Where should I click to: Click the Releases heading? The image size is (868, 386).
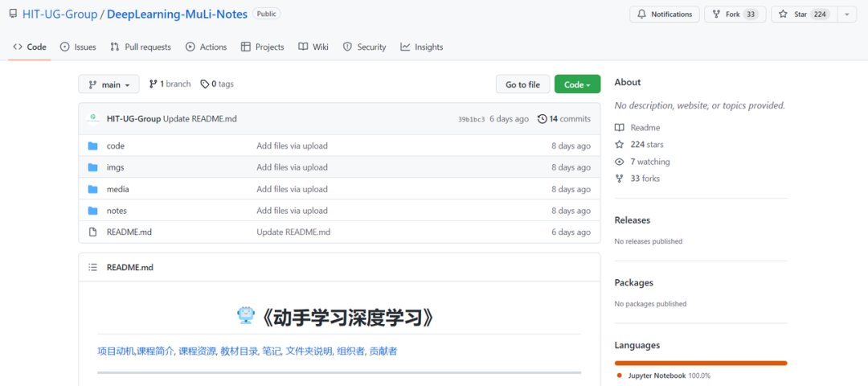tap(633, 220)
